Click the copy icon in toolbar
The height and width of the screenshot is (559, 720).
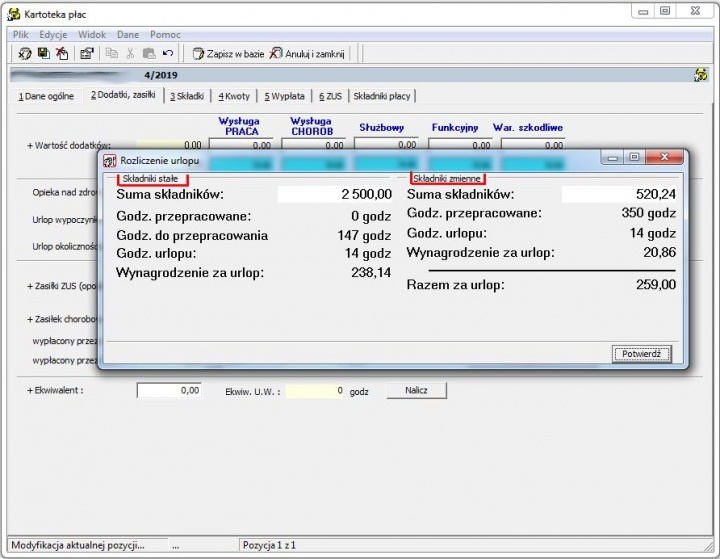(x=112, y=53)
